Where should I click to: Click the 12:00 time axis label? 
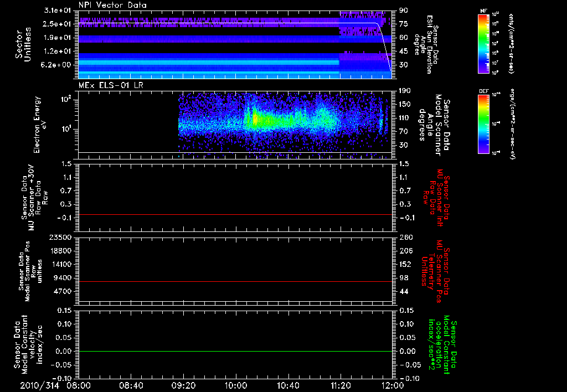393,385
